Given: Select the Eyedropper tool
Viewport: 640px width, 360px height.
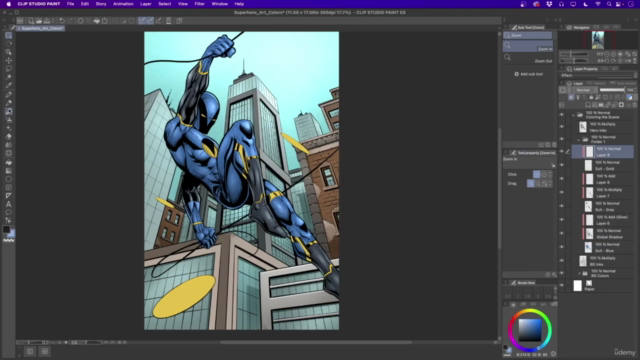Looking at the screenshot, I should (x=9, y=85).
